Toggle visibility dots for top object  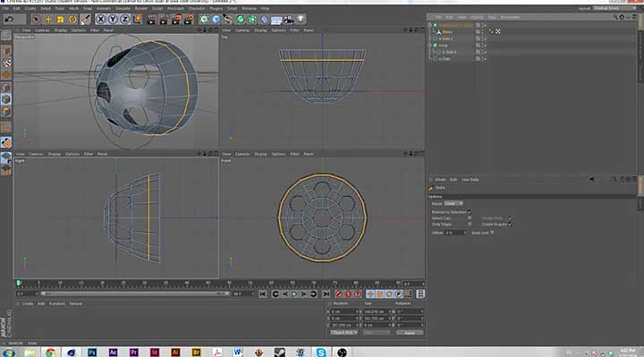(x=481, y=25)
